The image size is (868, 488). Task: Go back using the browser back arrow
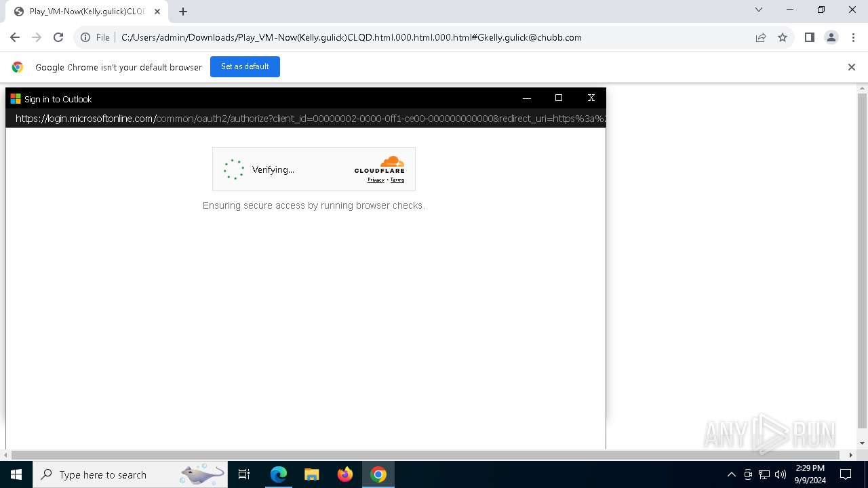15,37
